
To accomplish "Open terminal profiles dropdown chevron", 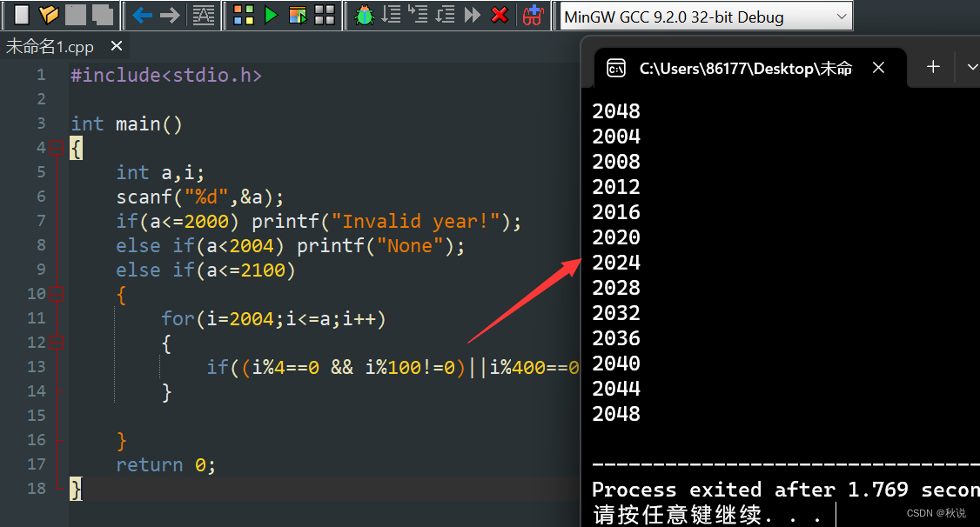I will [972, 67].
